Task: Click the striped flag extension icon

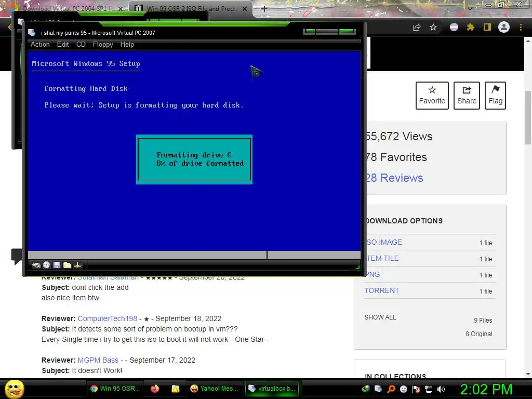Action: pos(454,27)
